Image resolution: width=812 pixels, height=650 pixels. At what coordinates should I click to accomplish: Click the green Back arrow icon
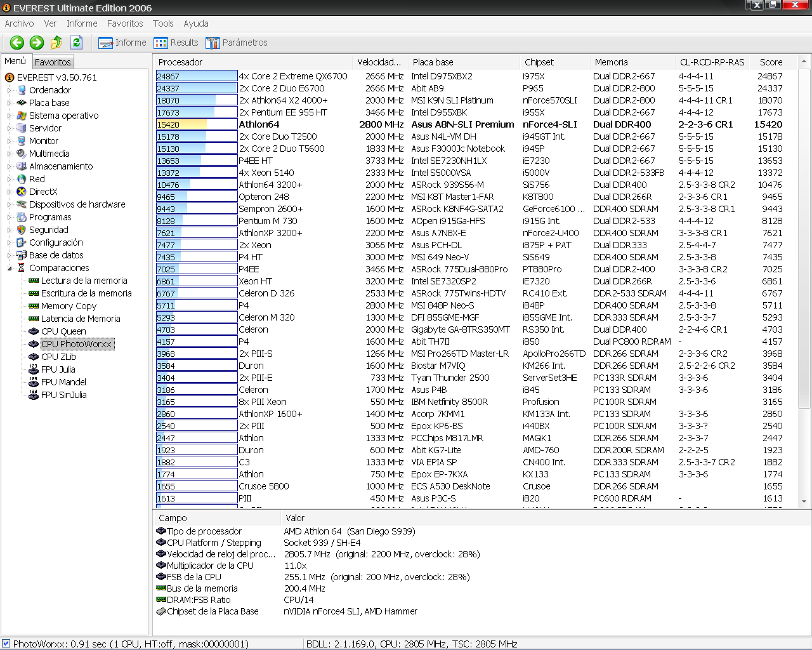coord(17,43)
